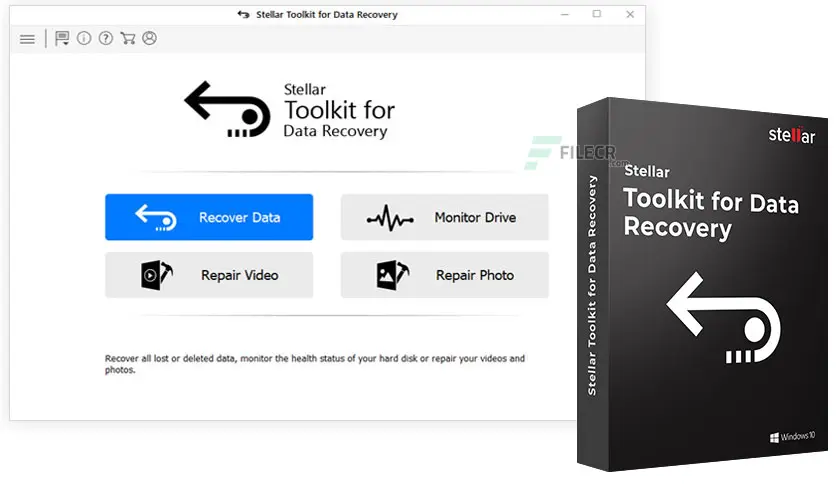Click the 'Recover all lost or deleted data' description

pyautogui.click(x=315, y=364)
